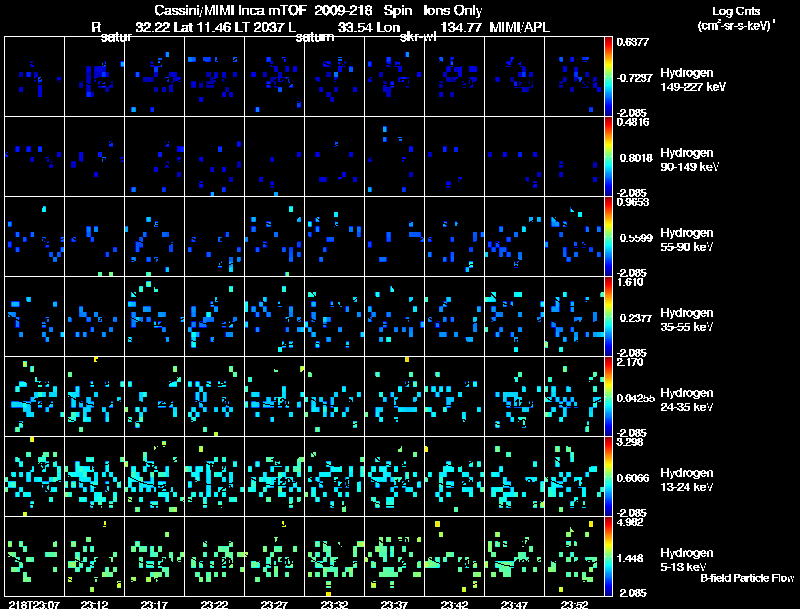Click the 'Lat 11.46' header value
This screenshot has height=609, width=800.
(202, 28)
